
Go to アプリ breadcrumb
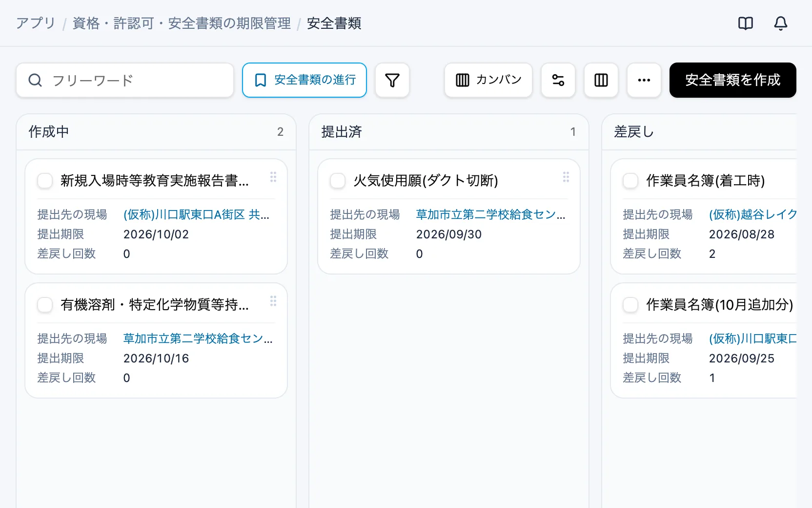[x=36, y=23]
